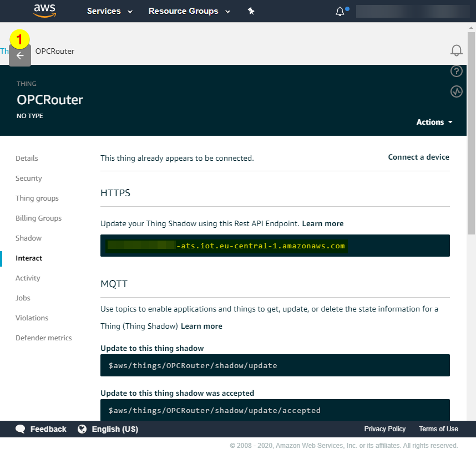Select the Defender metrics section
The image size is (476, 454).
coord(44,338)
